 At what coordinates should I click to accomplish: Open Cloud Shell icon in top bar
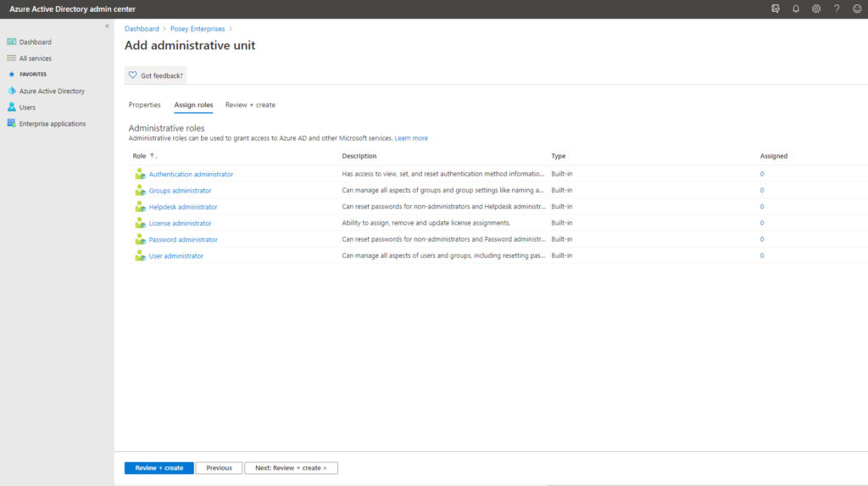(x=775, y=8)
